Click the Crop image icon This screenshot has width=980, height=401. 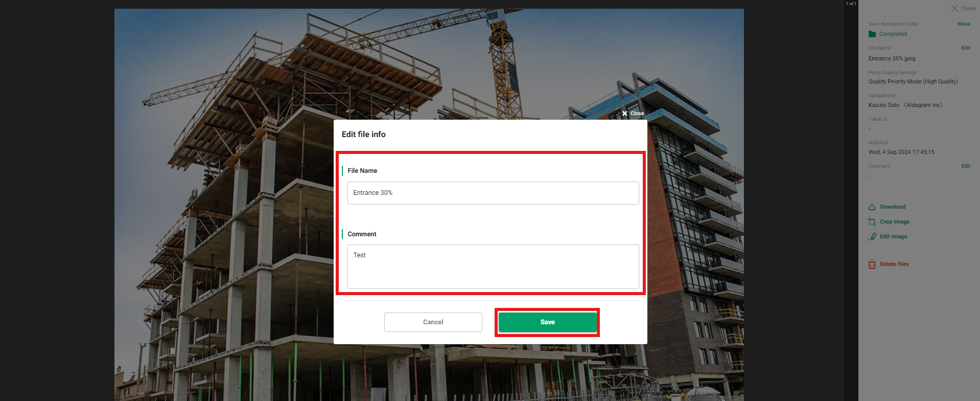(872, 222)
